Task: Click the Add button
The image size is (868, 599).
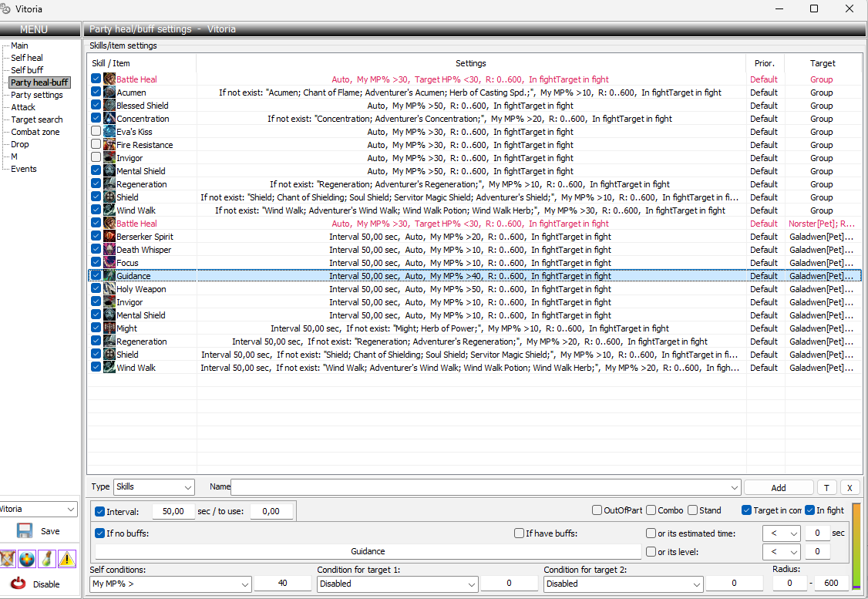Action: [x=779, y=488]
